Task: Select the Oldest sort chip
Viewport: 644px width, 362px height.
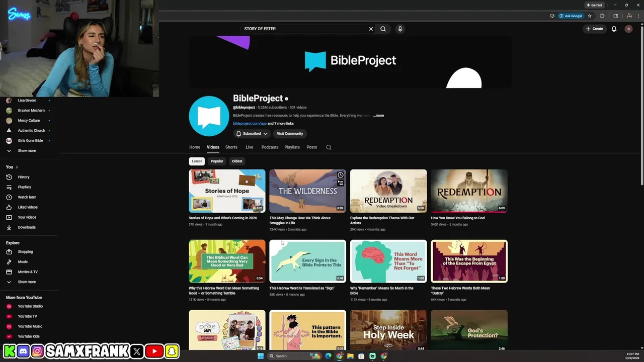Action: tap(237, 161)
